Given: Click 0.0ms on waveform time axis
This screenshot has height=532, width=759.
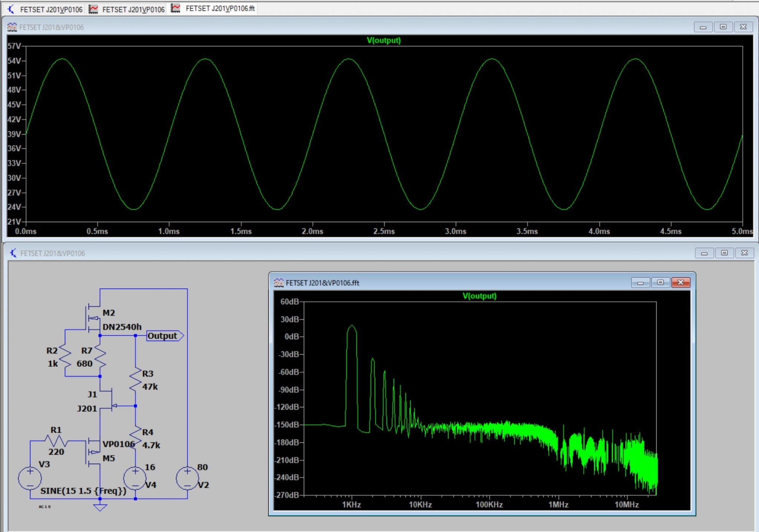Looking at the screenshot, I should click(26, 231).
